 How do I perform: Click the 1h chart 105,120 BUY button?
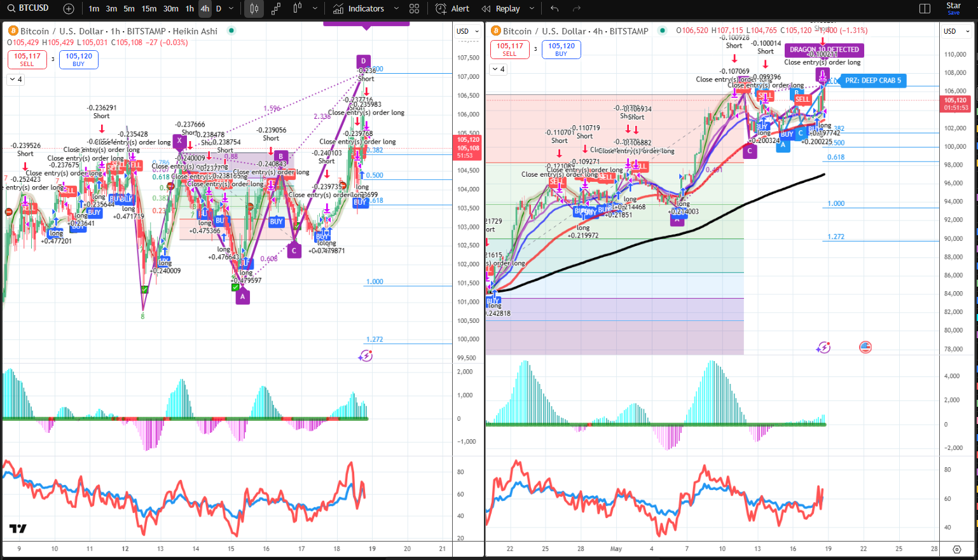click(x=79, y=59)
